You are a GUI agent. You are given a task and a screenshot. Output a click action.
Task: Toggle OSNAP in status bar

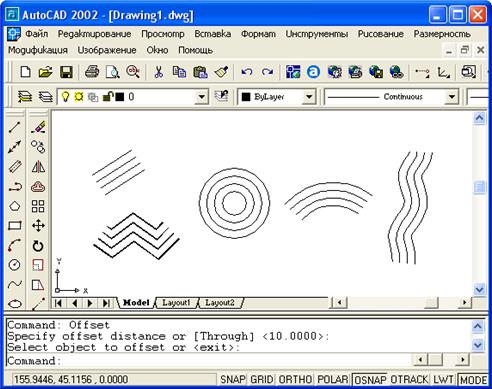point(370,380)
